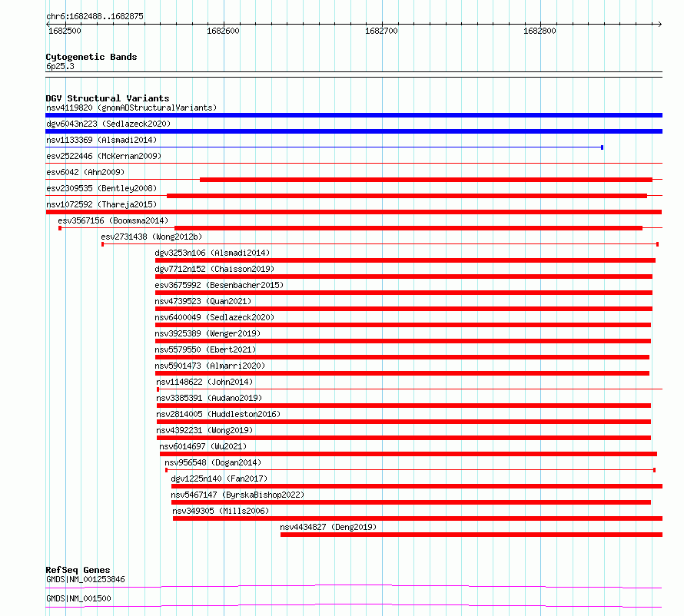The width and height of the screenshot is (684, 616).
Task: Click nsv3385391 (Audano2019) label
Action: point(209,398)
